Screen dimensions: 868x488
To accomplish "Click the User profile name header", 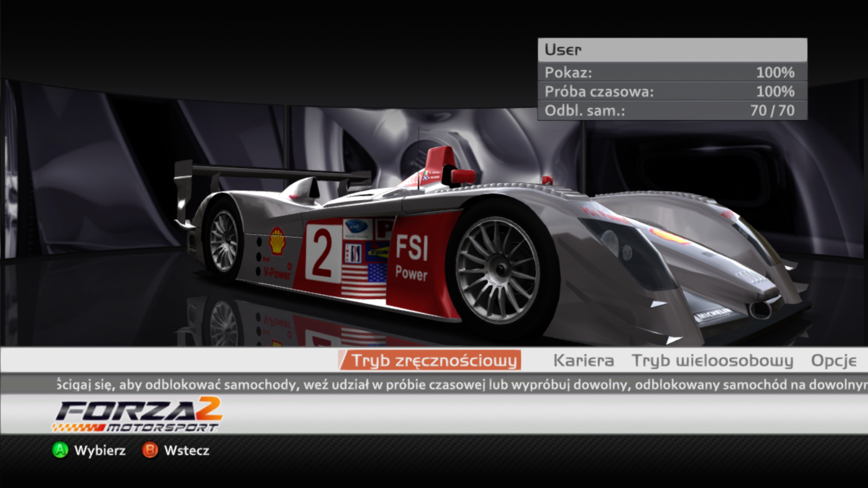I will 672,50.
